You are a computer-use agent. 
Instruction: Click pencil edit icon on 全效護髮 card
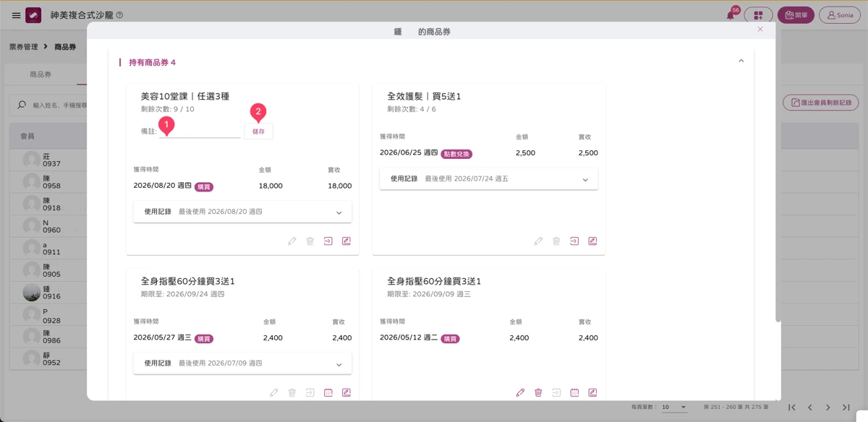click(x=538, y=241)
